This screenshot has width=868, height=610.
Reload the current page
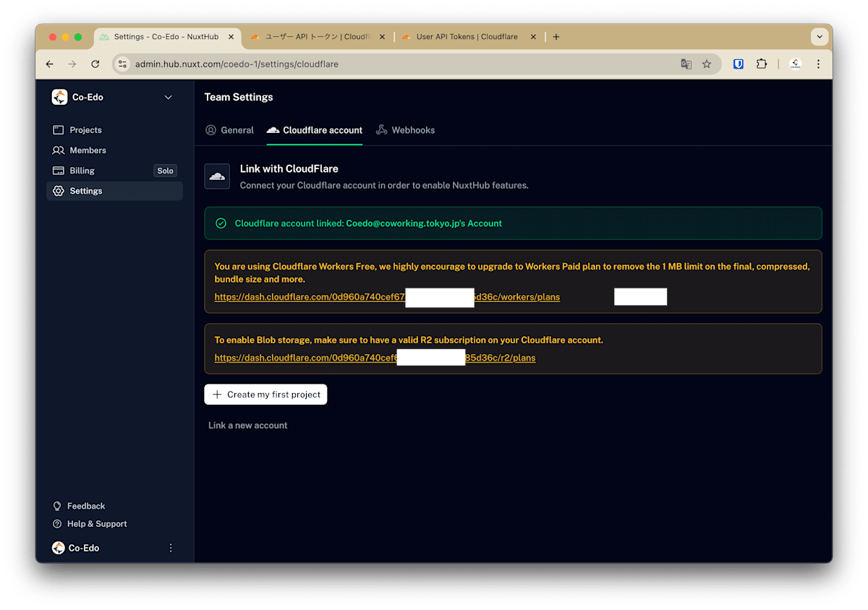click(95, 64)
